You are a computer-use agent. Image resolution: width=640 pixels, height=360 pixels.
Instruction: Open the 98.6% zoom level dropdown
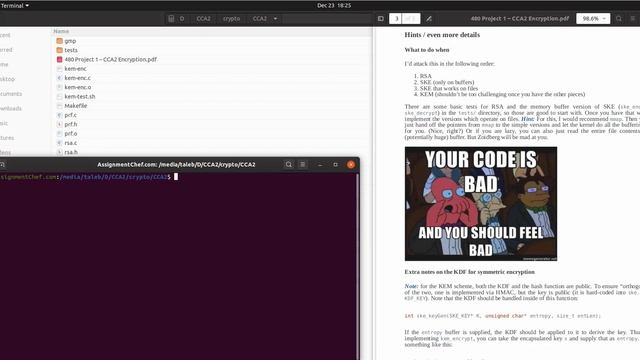(593, 18)
